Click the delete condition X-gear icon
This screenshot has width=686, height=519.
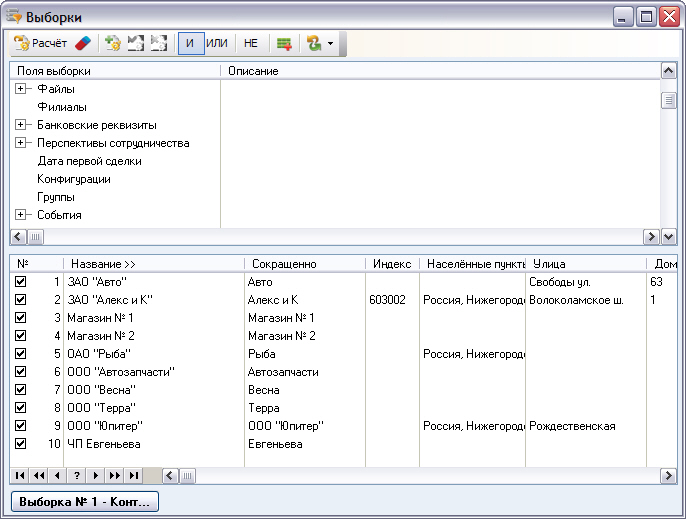point(159,43)
